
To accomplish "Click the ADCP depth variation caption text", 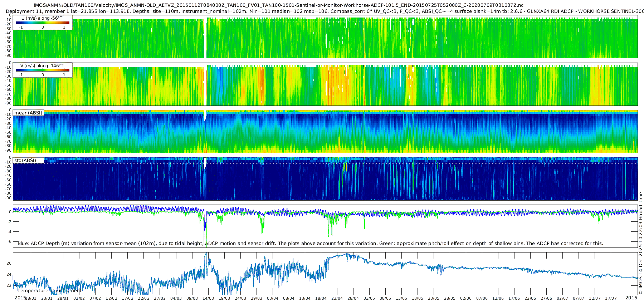I will (x=310, y=244).
